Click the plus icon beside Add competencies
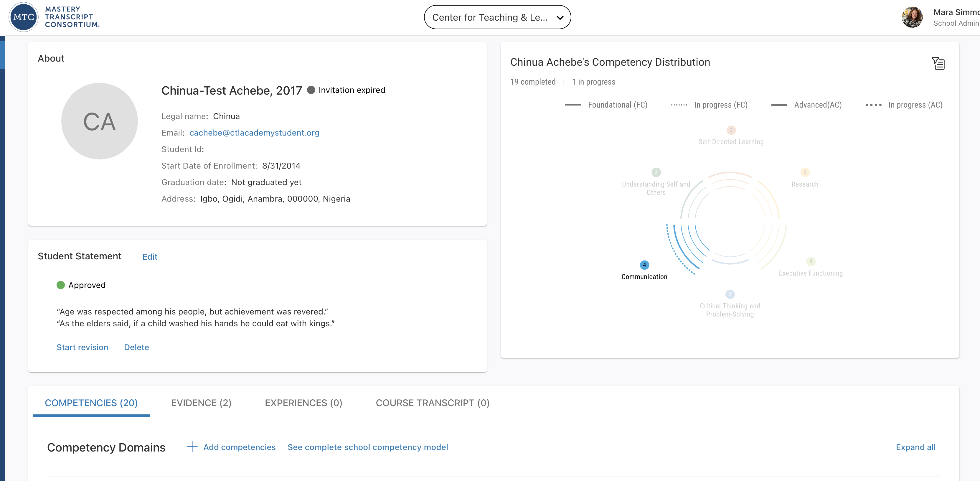The width and height of the screenshot is (980, 481). click(192, 447)
